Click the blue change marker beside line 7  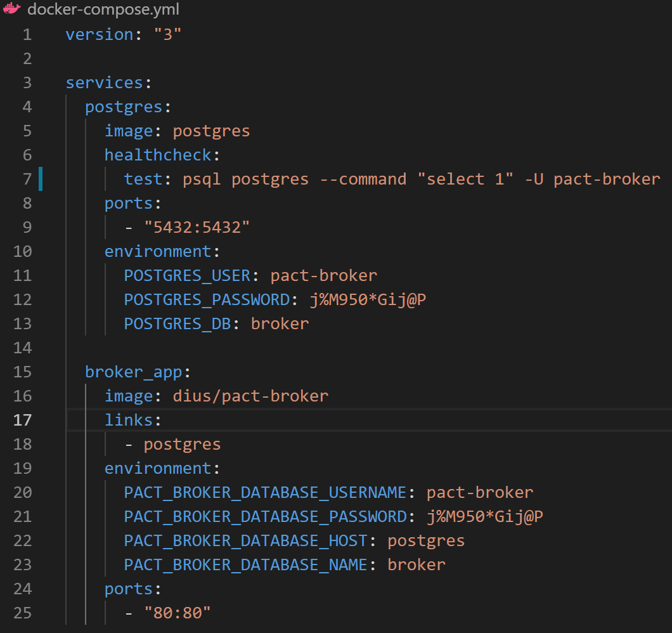(41, 179)
